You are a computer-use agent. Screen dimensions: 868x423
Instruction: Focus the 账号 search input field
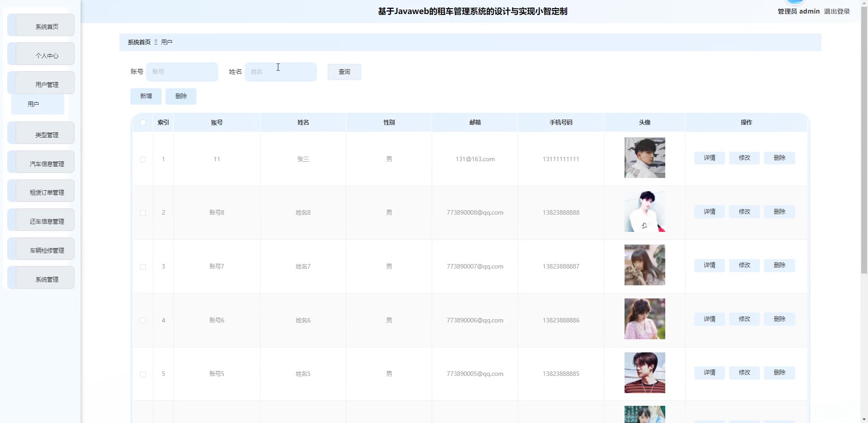pyautogui.click(x=182, y=72)
